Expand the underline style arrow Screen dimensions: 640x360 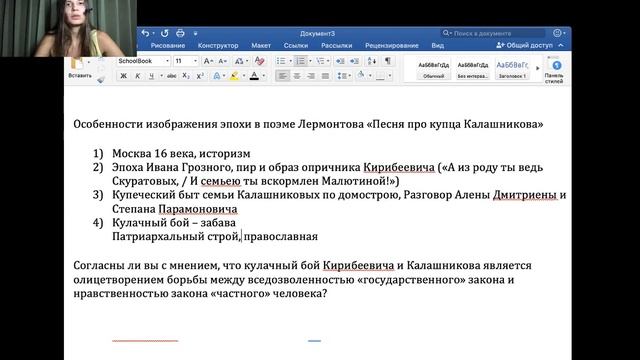pos(161,76)
